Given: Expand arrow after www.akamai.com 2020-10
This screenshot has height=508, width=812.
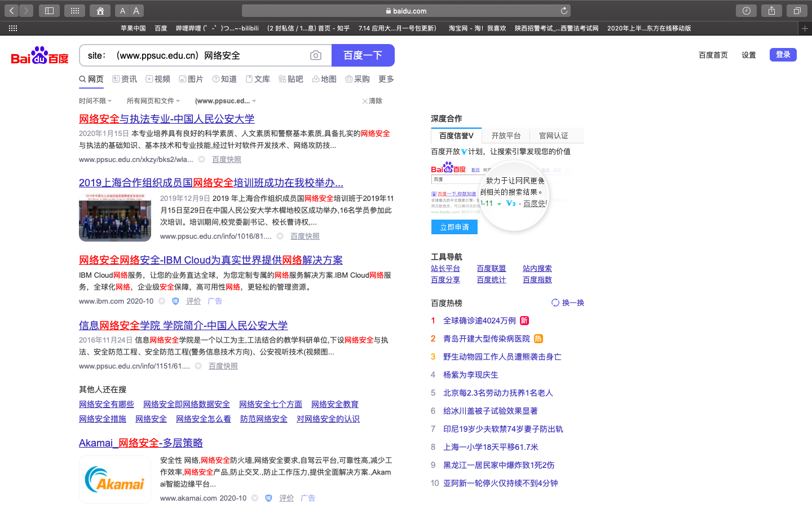Looking at the screenshot, I should tap(255, 498).
